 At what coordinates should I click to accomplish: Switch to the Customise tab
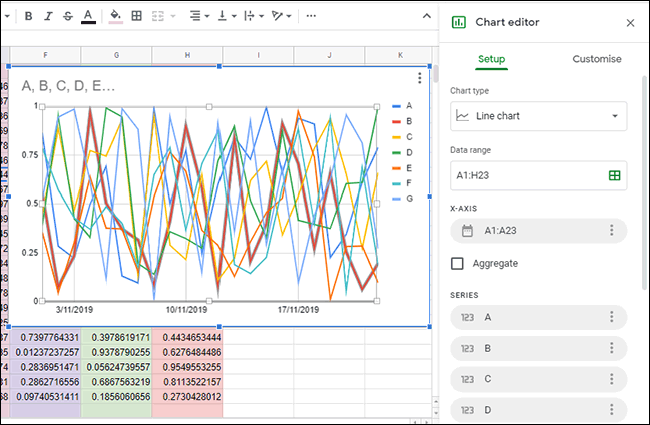597,59
